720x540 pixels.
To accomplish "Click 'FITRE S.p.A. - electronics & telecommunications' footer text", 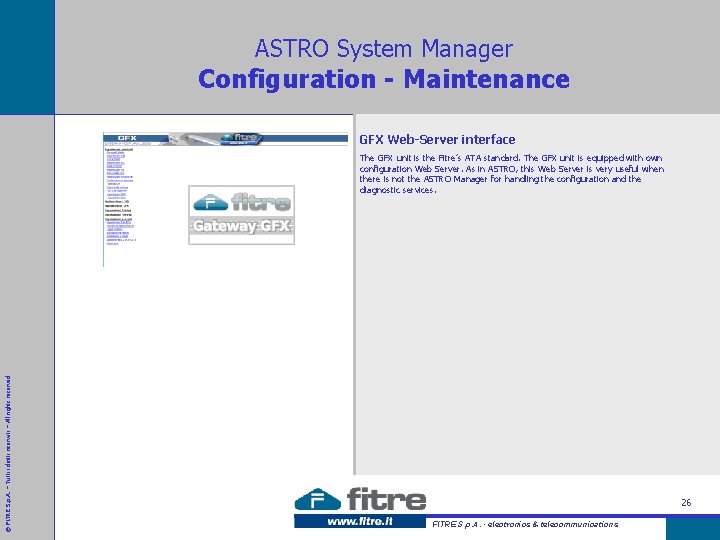I will pos(525,524).
